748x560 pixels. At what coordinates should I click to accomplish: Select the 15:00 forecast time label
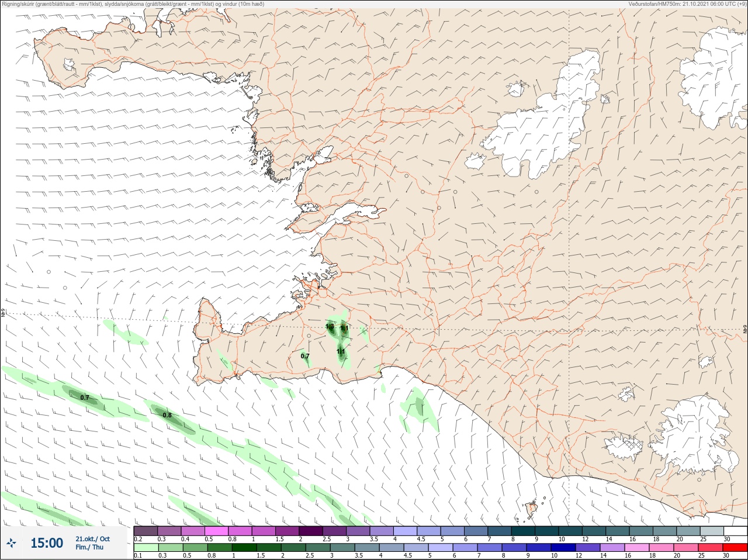click(x=47, y=543)
